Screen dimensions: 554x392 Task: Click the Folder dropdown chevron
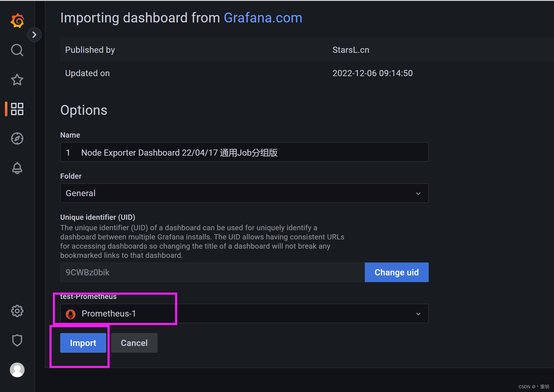(x=418, y=193)
